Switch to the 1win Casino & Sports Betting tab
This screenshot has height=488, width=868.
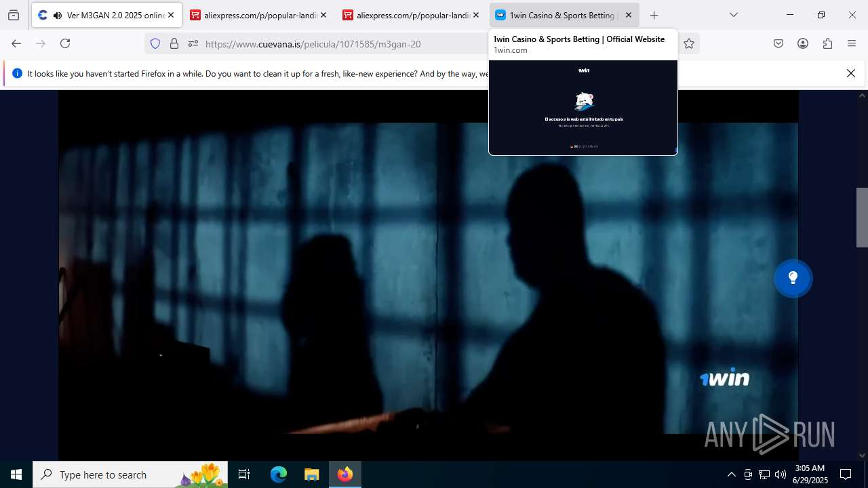(564, 15)
